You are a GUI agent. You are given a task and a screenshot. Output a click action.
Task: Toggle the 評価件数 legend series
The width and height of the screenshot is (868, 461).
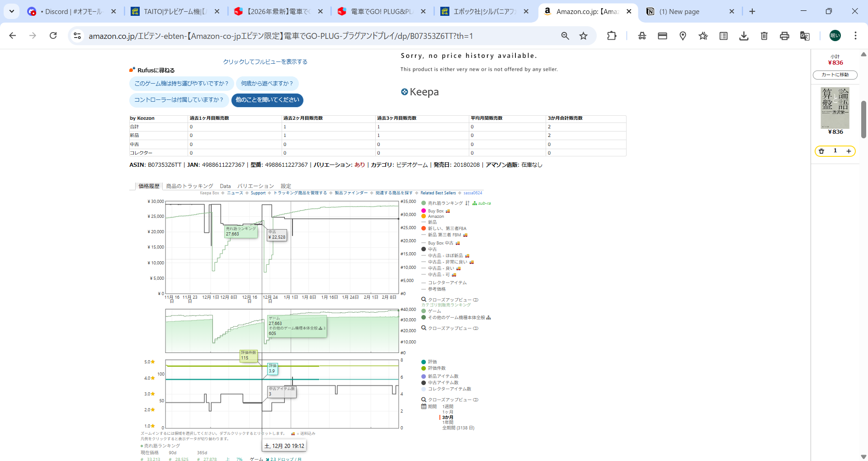[x=433, y=368]
